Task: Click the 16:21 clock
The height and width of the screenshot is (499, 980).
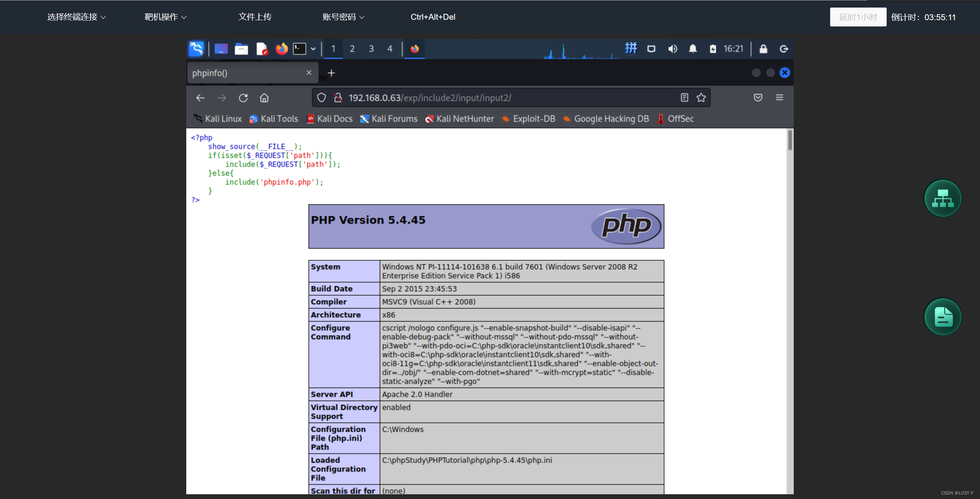Action: tap(733, 49)
